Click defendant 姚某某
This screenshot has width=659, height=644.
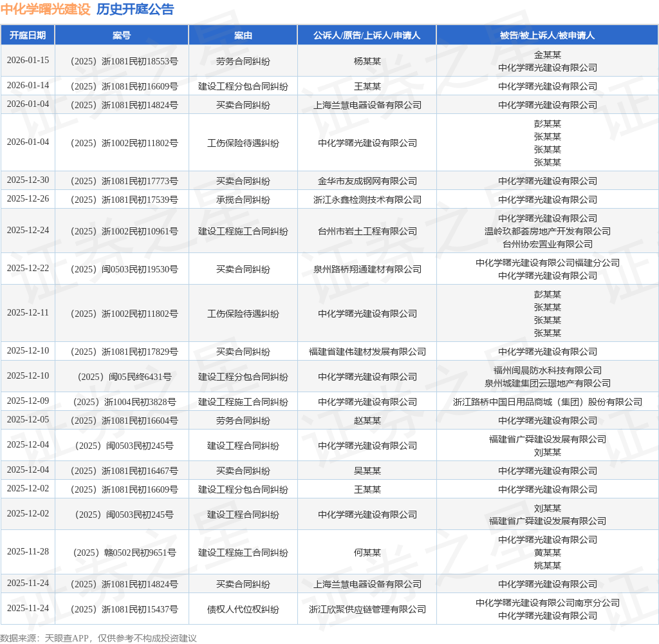(x=548, y=566)
